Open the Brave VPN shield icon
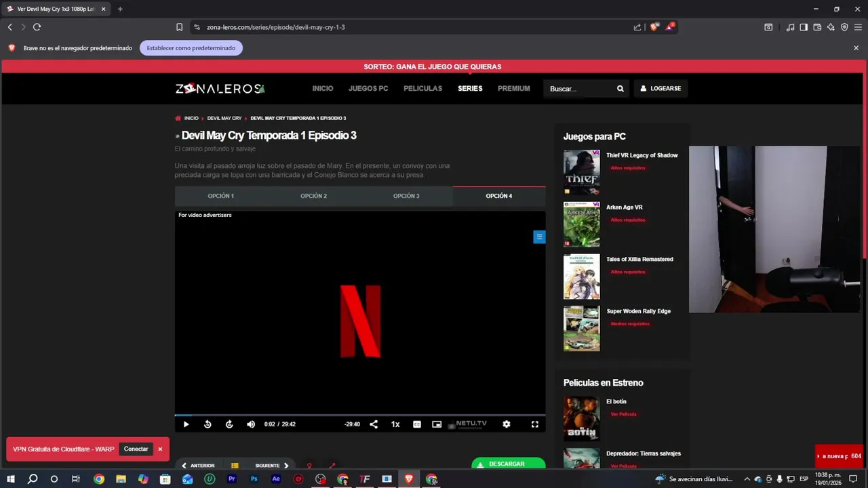 [844, 27]
